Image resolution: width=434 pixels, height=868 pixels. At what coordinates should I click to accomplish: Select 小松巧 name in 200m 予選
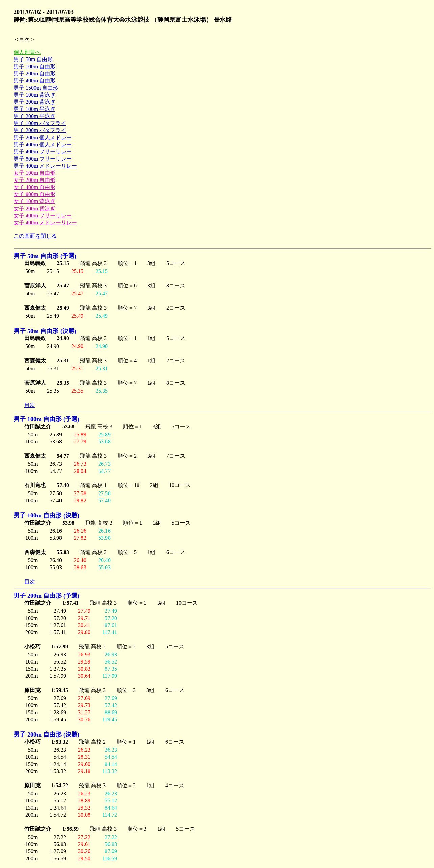click(x=32, y=647)
